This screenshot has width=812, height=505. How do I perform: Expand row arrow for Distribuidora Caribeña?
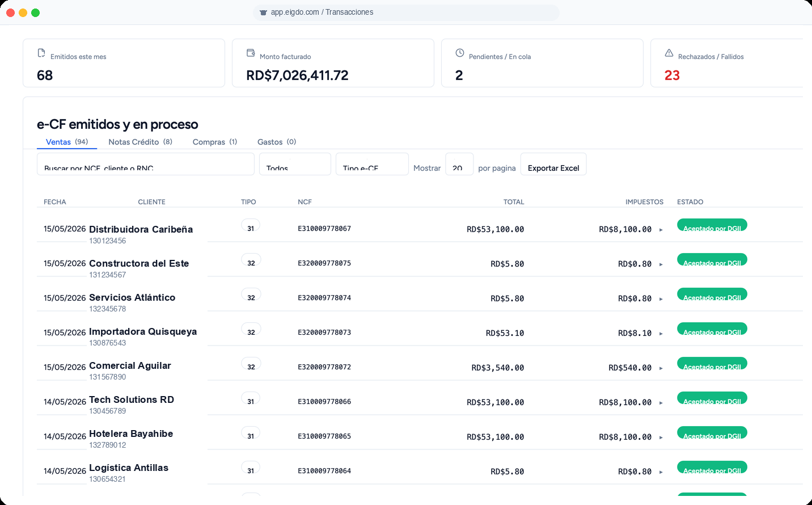coord(661,230)
